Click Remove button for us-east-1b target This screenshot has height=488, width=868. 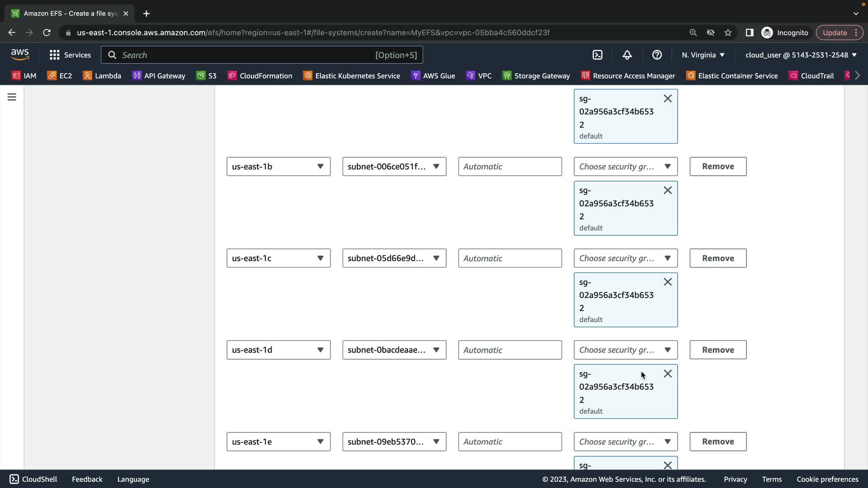717,167
